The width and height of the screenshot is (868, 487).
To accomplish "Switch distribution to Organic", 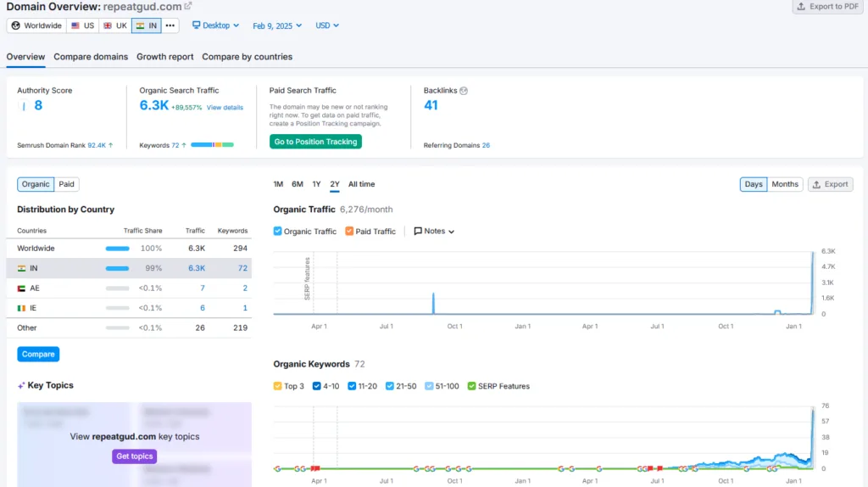I will click(36, 184).
